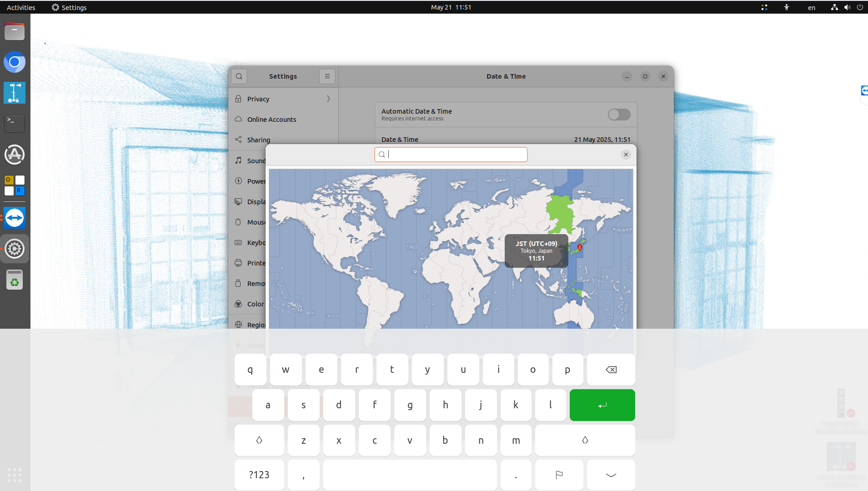
Task: Open the keyboard language flag menu
Action: click(559, 475)
